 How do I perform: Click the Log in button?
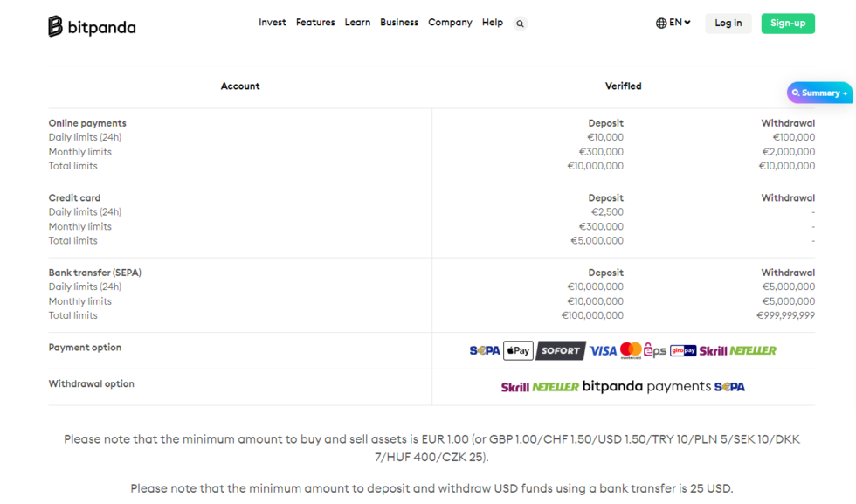[728, 24]
